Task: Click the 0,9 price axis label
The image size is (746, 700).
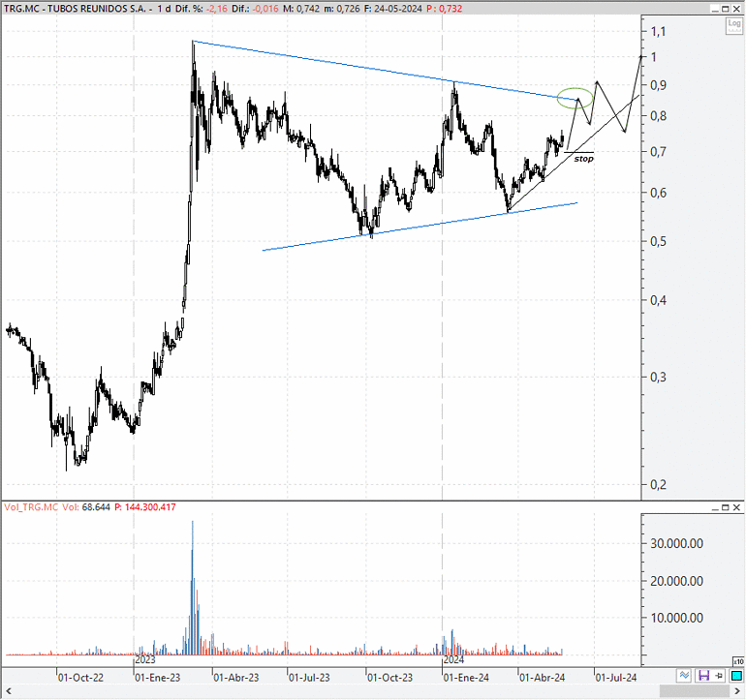Action: click(x=659, y=85)
